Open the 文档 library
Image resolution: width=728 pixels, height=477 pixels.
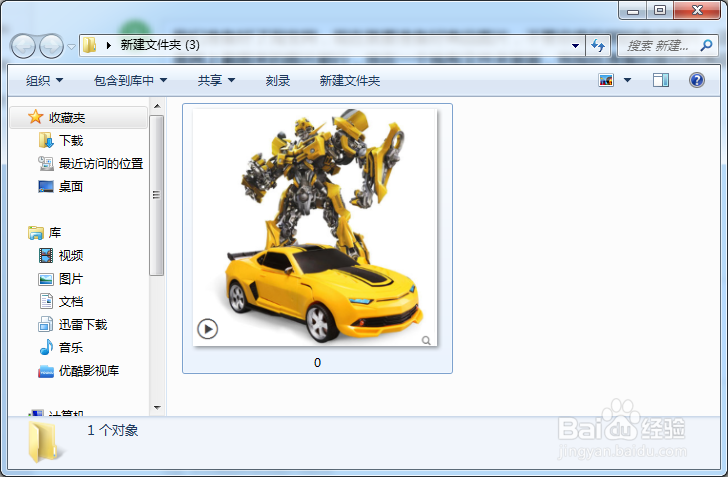click(71, 301)
